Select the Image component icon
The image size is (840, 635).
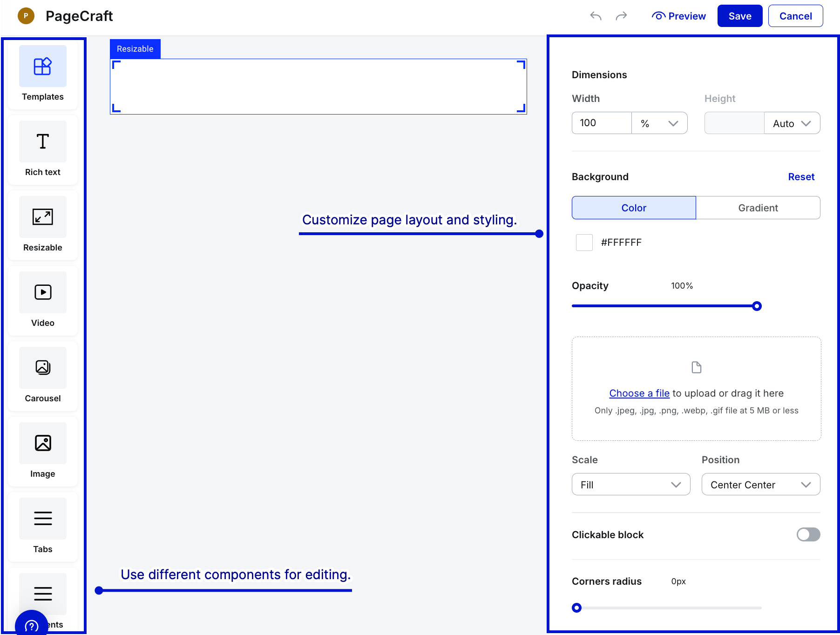pos(42,444)
